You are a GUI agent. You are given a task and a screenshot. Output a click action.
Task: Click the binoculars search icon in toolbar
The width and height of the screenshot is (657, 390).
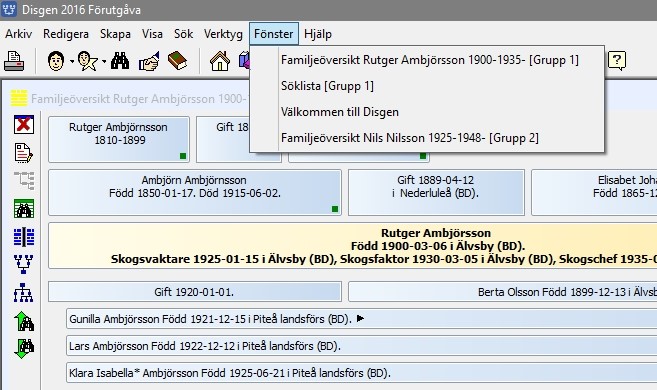(120, 61)
